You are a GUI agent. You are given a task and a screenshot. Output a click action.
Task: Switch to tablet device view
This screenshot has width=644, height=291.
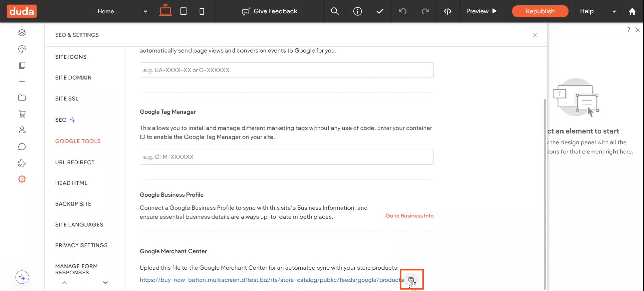point(183,11)
